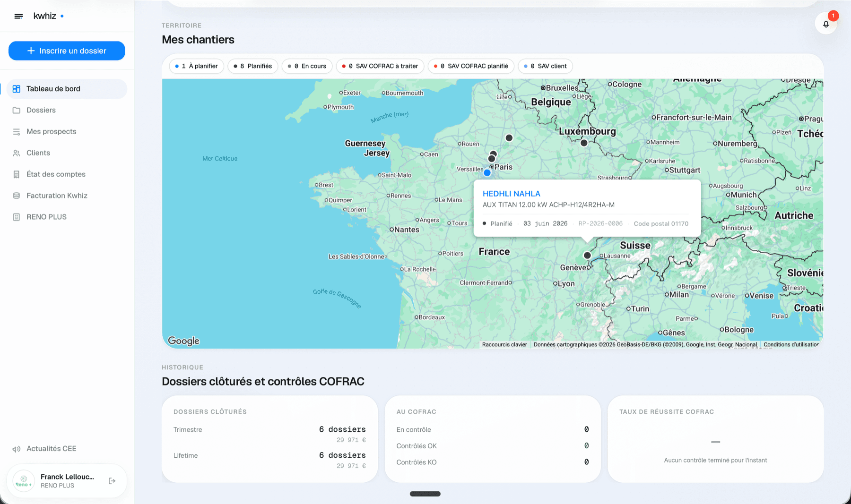Click the Mes prospects list icon
Viewport: 851px width, 504px height.
click(x=17, y=132)
